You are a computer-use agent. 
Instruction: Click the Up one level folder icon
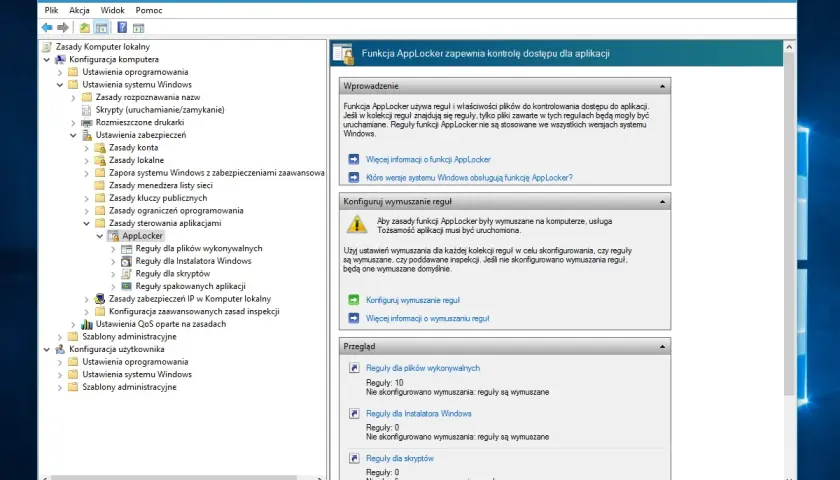pos(85,27)
